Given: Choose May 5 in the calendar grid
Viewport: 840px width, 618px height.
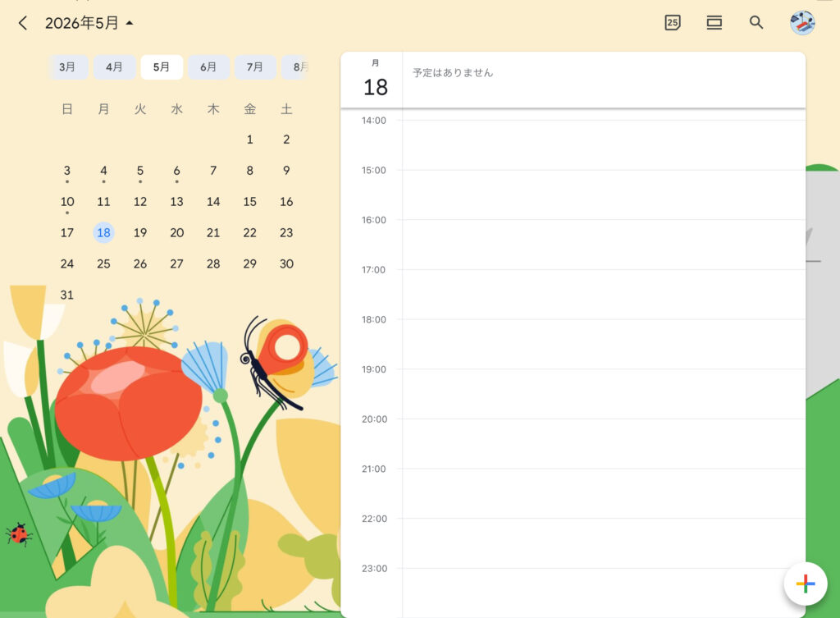Looking at the screenshot, I should [x=139, y=171].
